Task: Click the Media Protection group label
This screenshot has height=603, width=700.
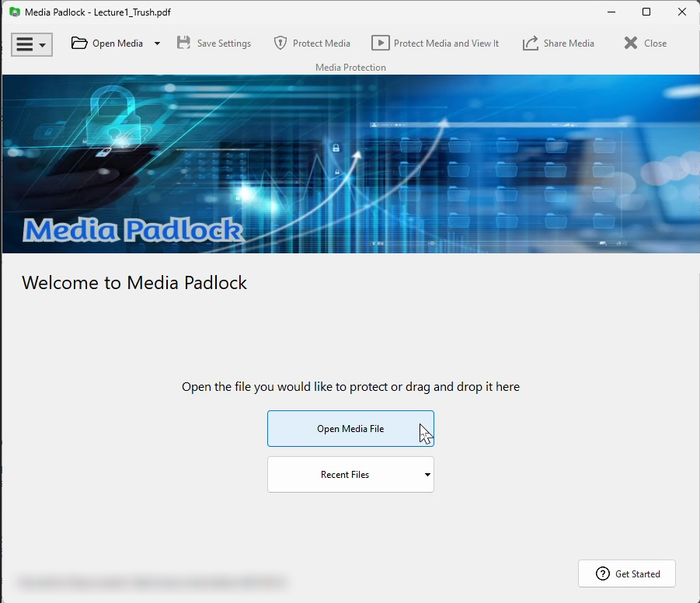Action: (x=350, y=68)
